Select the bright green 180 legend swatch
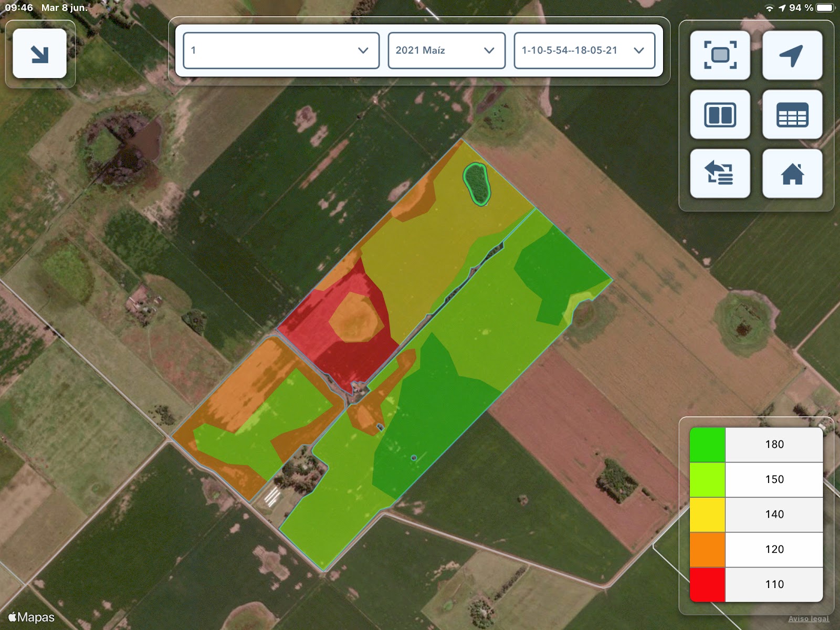840x630 pixels. point(707,445)
